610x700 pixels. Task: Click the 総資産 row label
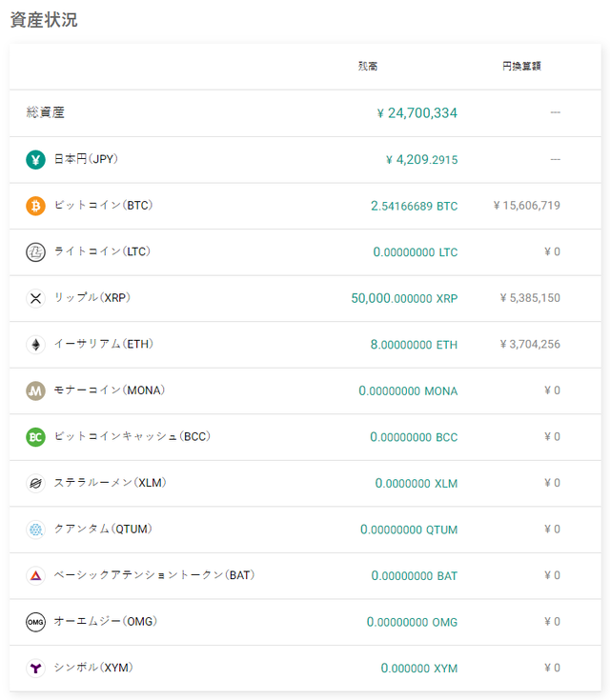point(45,112)
